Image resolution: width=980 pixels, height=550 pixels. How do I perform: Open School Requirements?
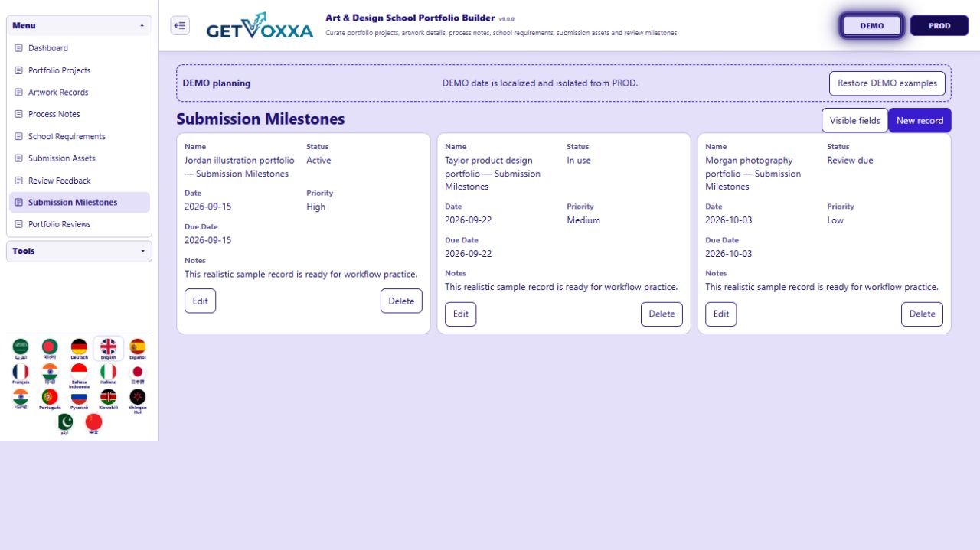[79, 136]
